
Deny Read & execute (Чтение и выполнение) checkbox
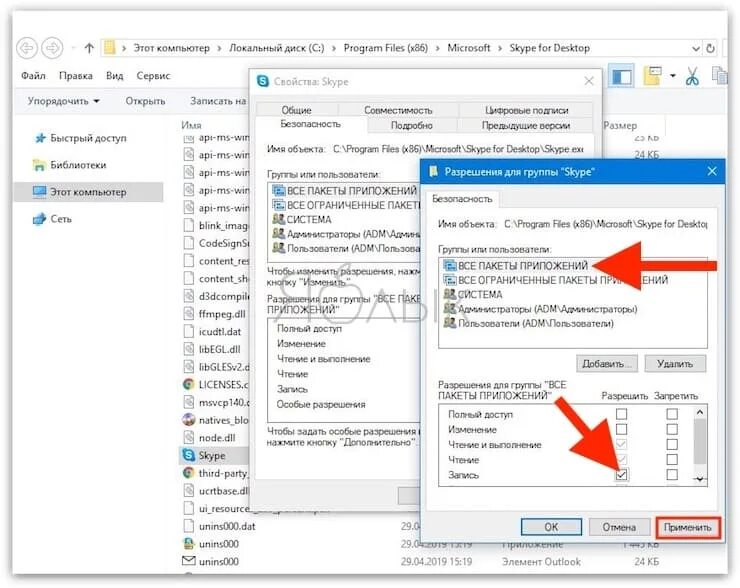click(x=672, y=444)
